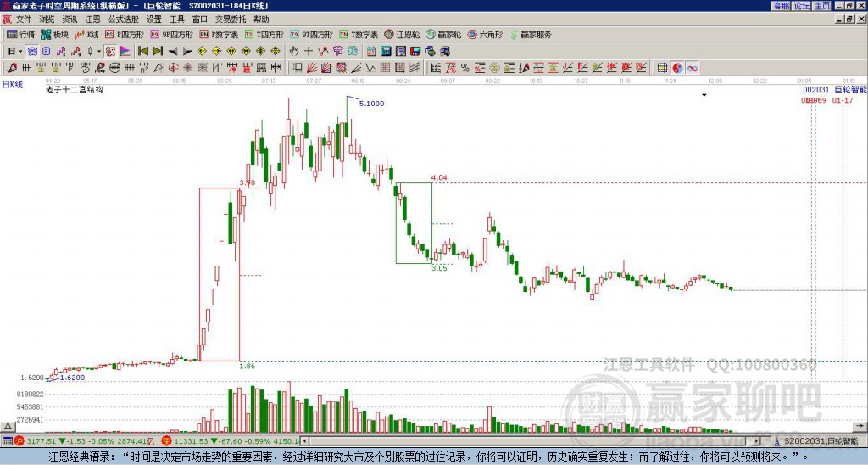
Task: Click the grid icon in status bar
Action: coord(7,441)
